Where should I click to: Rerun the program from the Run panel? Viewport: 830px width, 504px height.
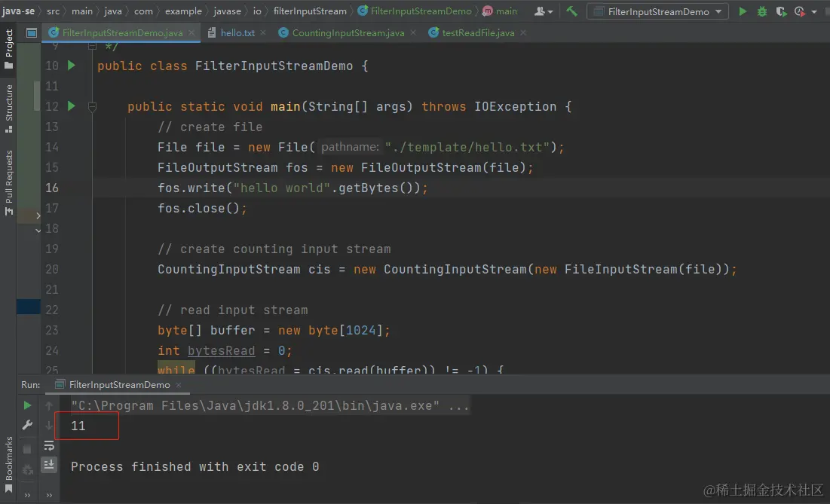(x=27, y=405)
